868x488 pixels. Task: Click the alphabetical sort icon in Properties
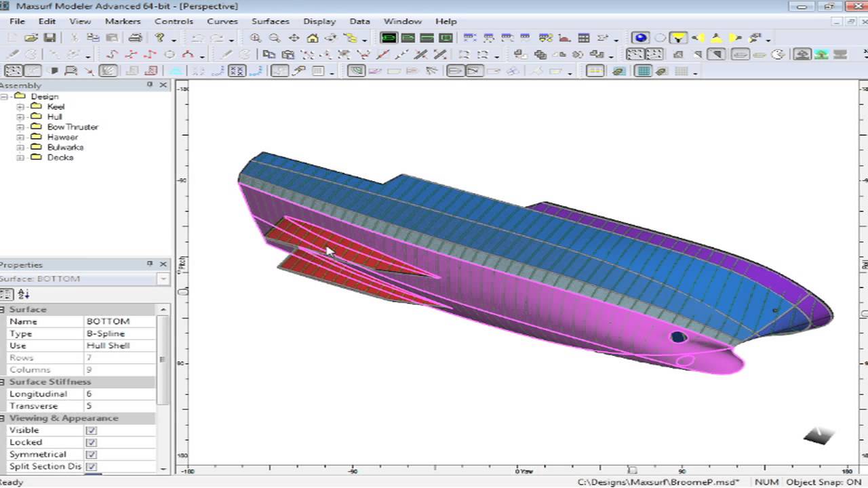click(24, 294)
